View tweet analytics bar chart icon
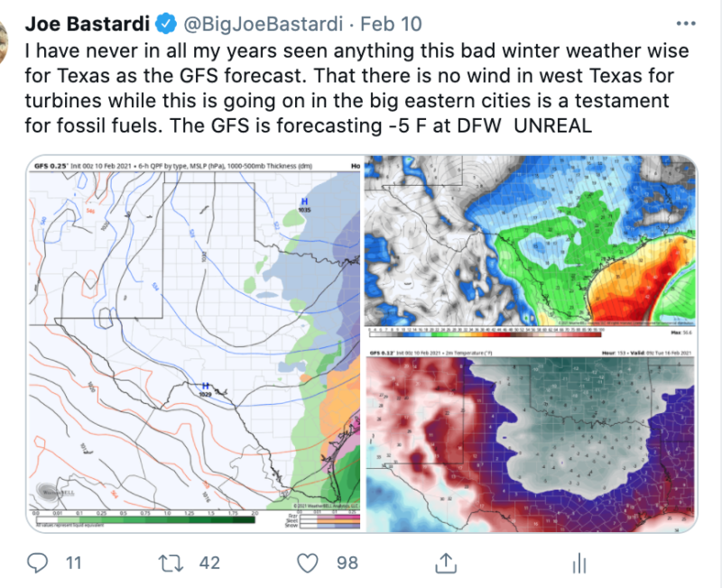 (x=579, y=563)
